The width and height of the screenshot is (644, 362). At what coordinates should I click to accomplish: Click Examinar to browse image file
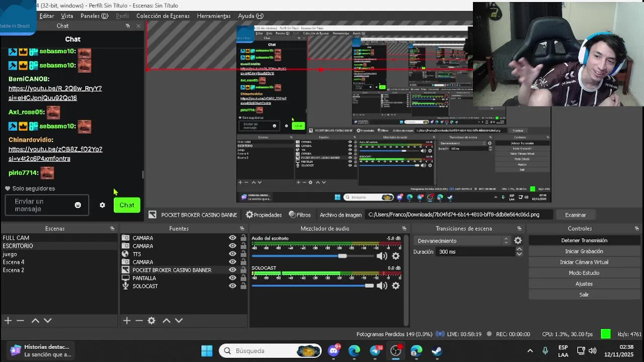tap(576, 215)
